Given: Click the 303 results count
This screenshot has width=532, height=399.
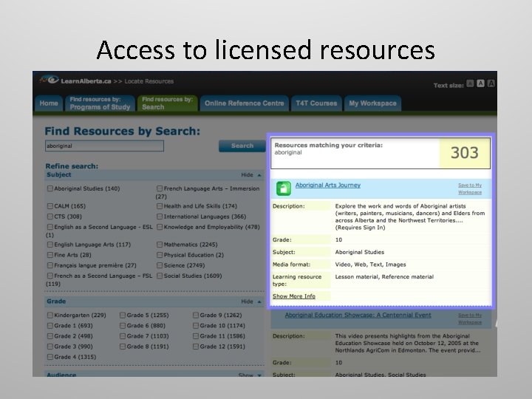Looking at the screenshot, I should click(x=465, y=153).
